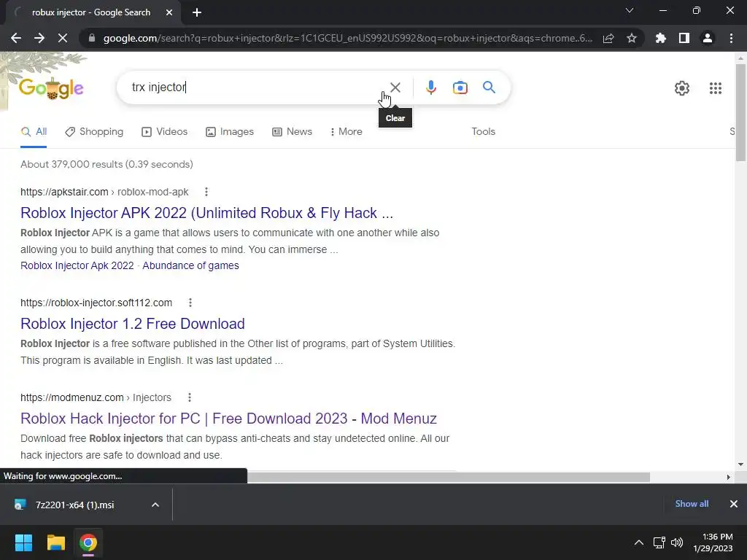
Task: Click the apkstair.com URL breadcrumb
Action: (104, 192)
